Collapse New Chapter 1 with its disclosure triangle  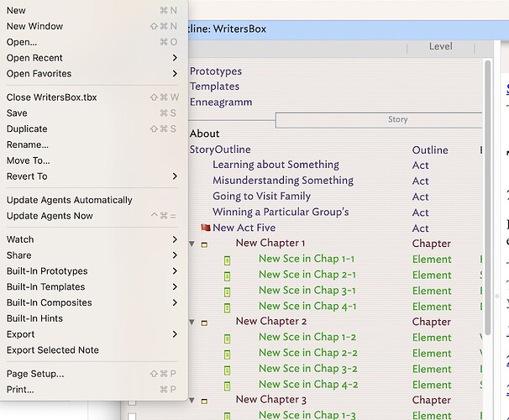click(192, 244)
